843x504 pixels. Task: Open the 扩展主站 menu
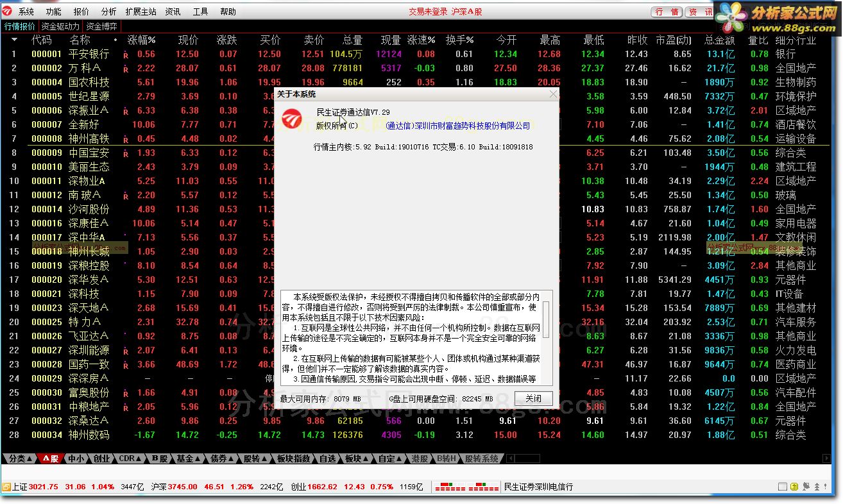(141, 12)
